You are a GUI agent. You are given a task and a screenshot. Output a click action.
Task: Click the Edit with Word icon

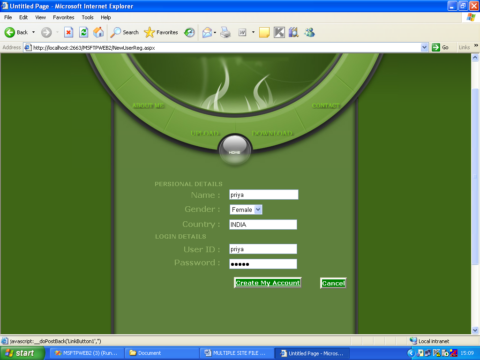click(242, 32)
